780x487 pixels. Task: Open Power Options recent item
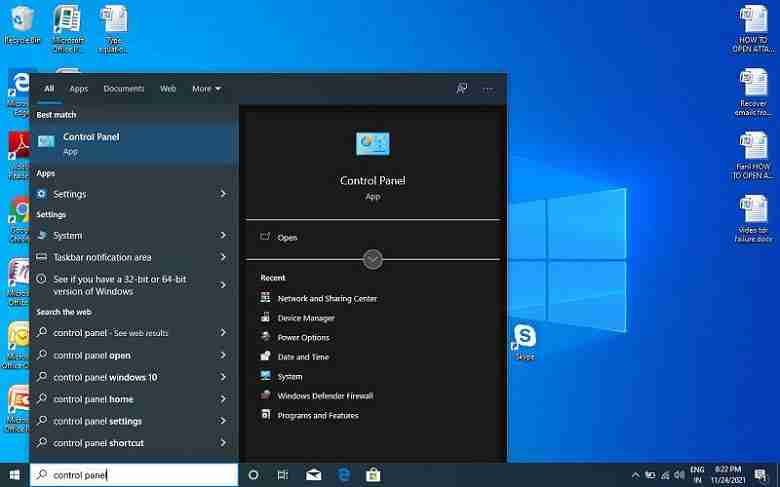point(295,337)
